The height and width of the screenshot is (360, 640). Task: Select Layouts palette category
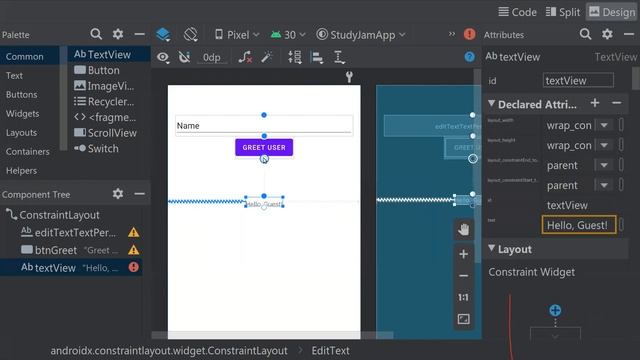21,133
